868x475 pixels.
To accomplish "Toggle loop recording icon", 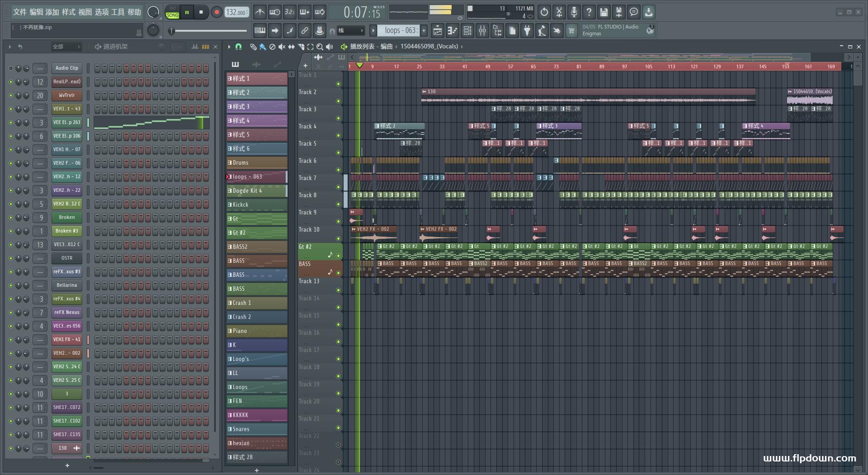I will click(x=320, y=12).
